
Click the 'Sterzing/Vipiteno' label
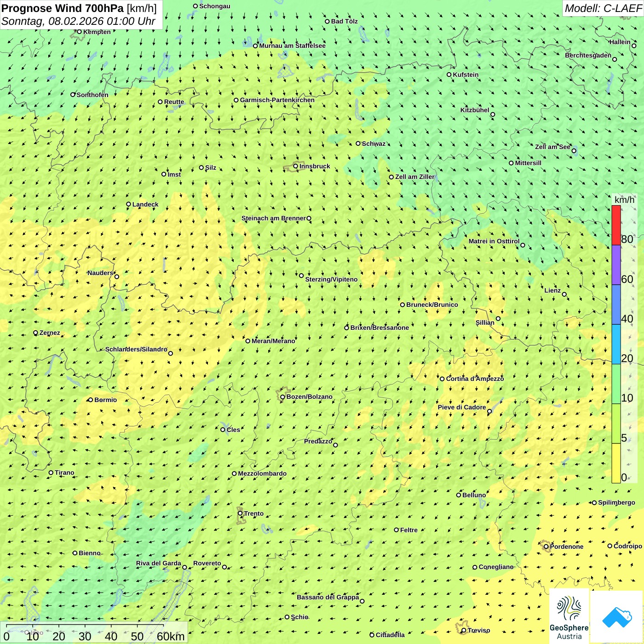(x=331, y=279)
